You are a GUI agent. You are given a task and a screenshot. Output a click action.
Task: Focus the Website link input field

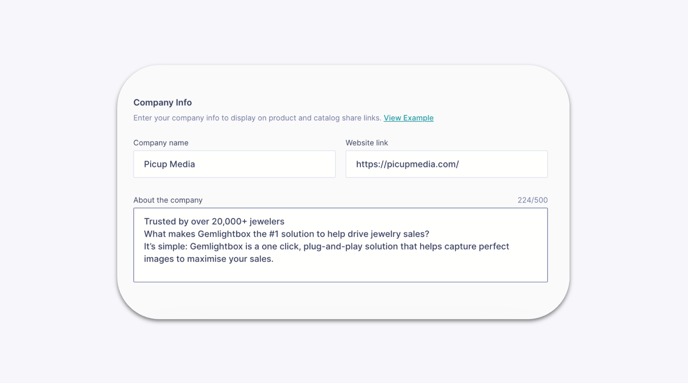coord(446,164)
